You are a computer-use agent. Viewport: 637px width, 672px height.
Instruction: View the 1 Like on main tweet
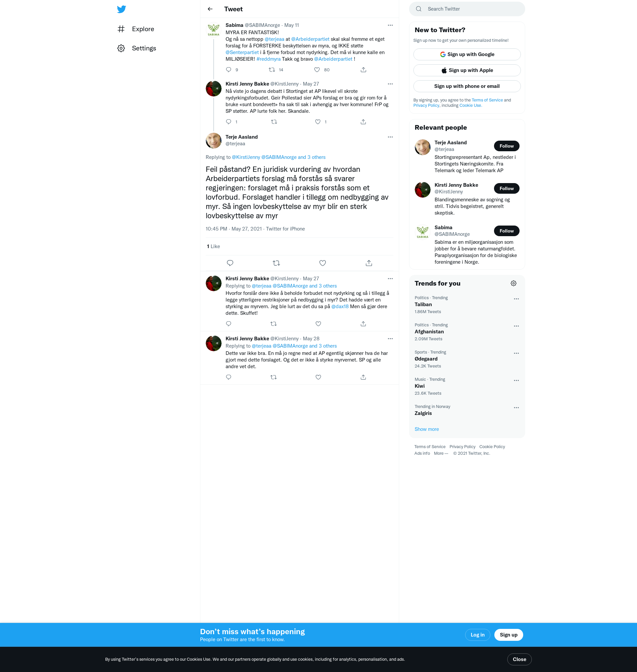(213, 246)
